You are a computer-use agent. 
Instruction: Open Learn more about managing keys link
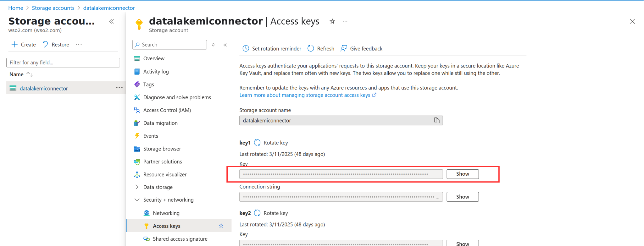click(308, 95)
